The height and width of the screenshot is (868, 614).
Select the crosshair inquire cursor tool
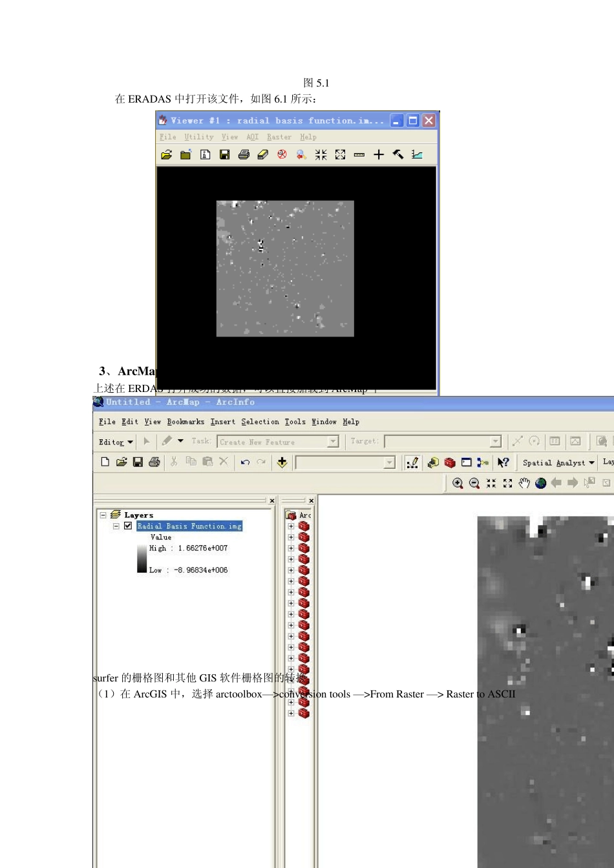(379, 155)
